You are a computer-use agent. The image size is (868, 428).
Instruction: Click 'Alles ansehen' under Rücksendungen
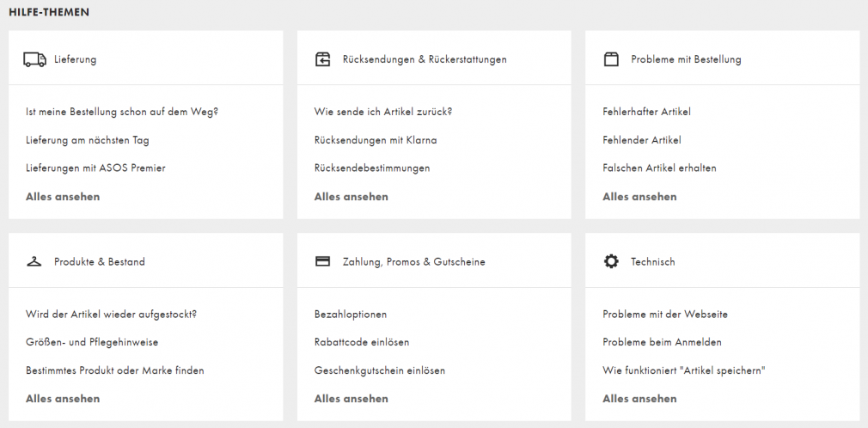pos(351,197)
